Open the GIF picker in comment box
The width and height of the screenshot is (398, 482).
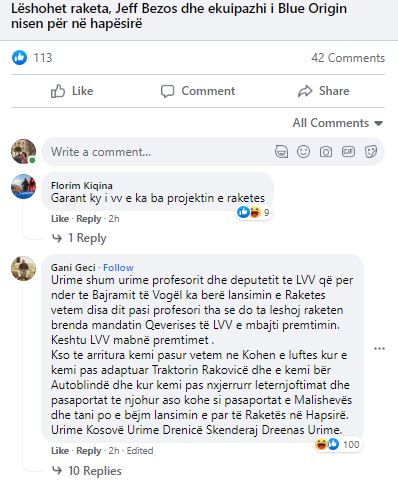348,152
